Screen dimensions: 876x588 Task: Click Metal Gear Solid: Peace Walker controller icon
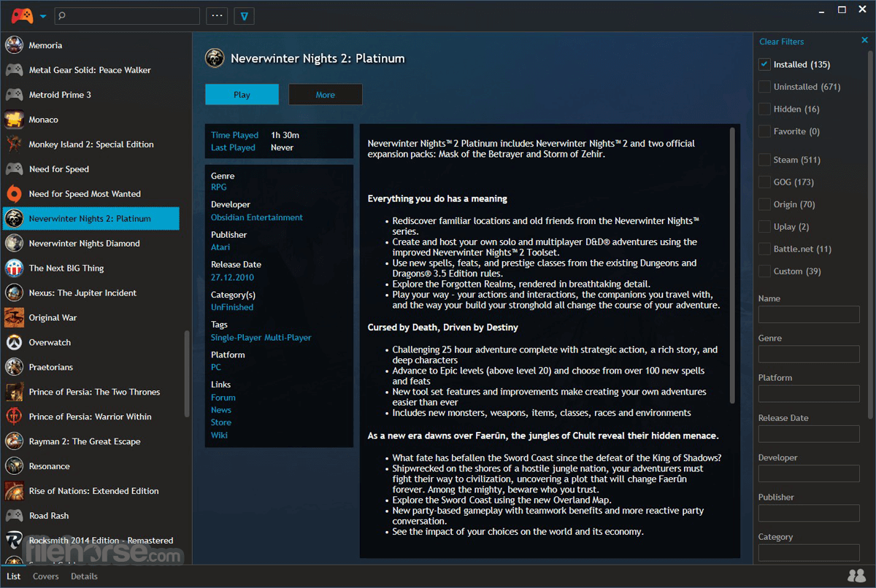point(14,70)
